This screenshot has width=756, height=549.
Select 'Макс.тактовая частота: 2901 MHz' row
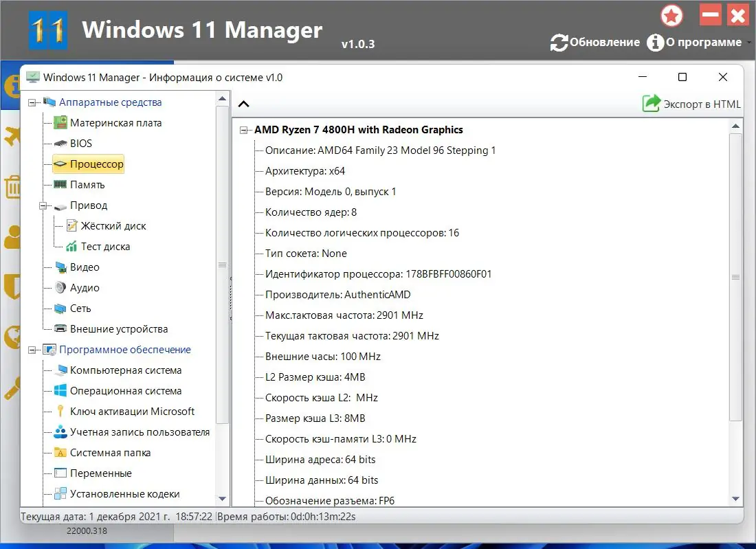tap(344, 315)
